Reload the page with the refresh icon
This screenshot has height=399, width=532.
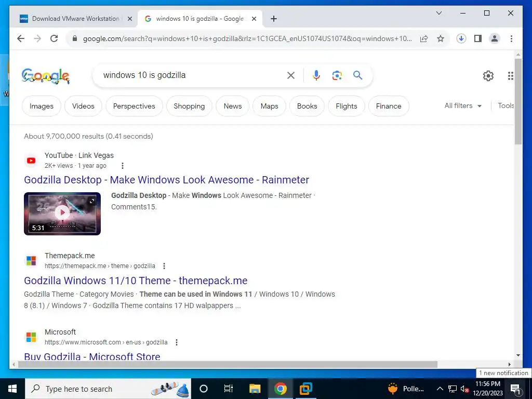coord(54,38)
